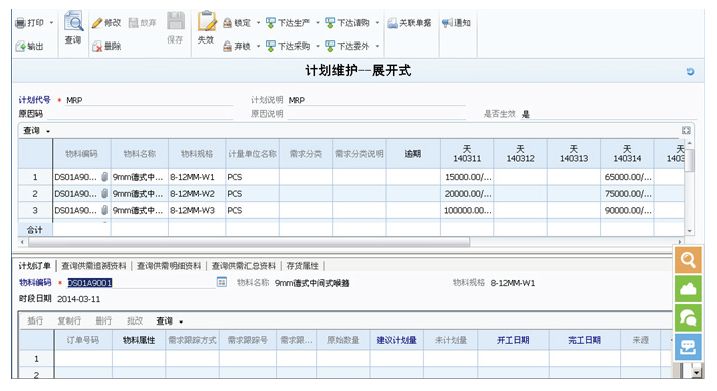The height and width of the screenshot is (391, 717).
Task: Click attachment clip icon in row 1
Action: click(x=104, y=177)
